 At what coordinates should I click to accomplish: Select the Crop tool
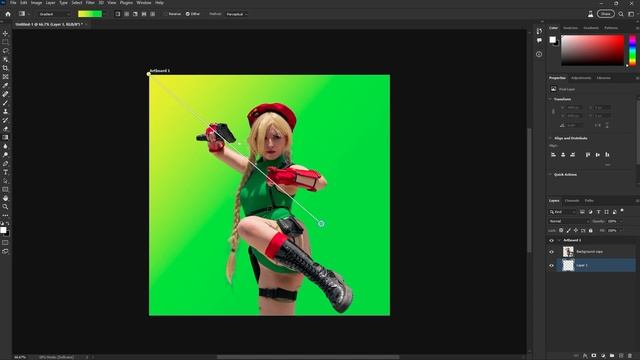pos(5,68)
